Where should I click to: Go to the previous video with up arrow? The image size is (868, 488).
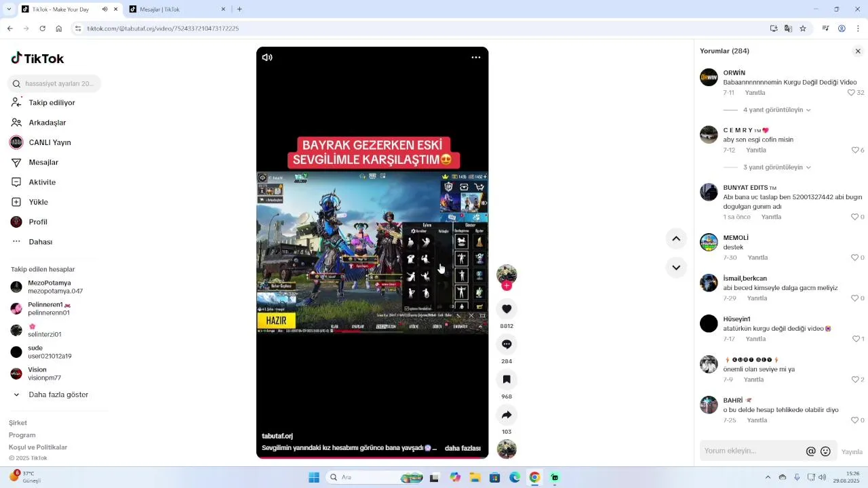coord(676,239)
